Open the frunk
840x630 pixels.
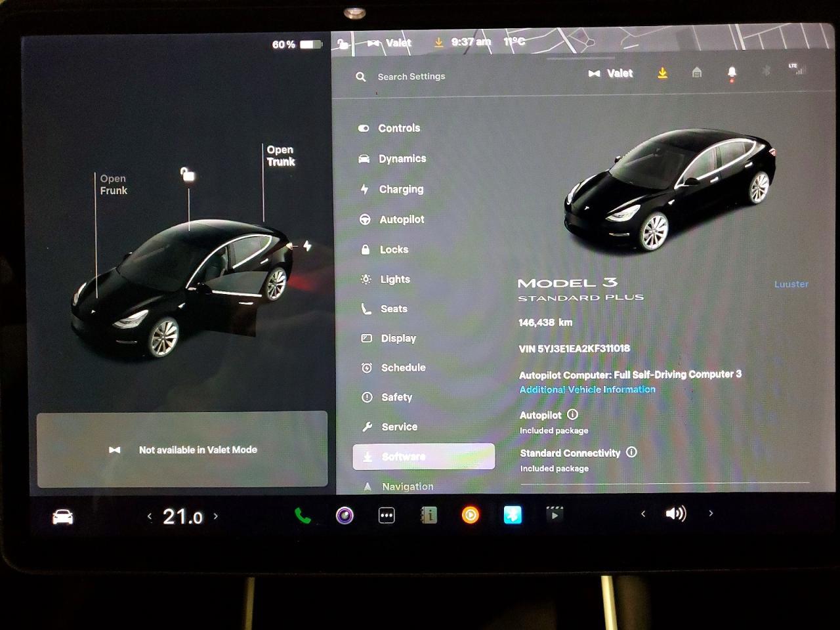(114, 184)
